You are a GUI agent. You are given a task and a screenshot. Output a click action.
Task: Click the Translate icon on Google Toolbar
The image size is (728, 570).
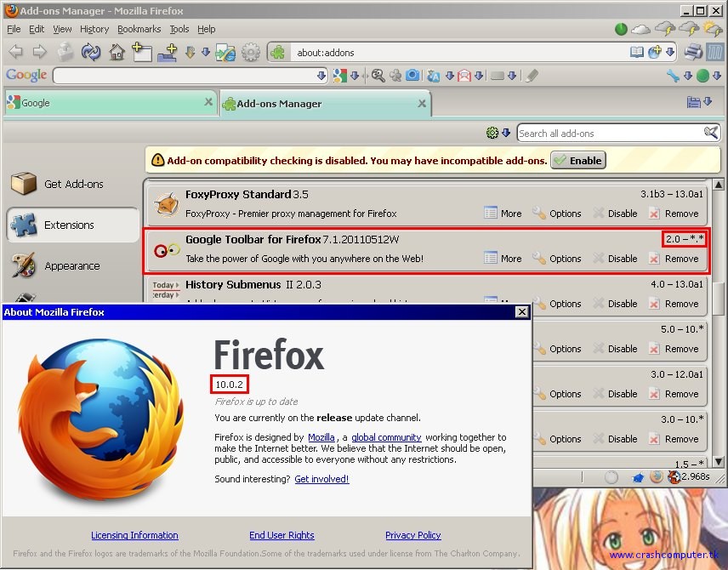[433, 75]
